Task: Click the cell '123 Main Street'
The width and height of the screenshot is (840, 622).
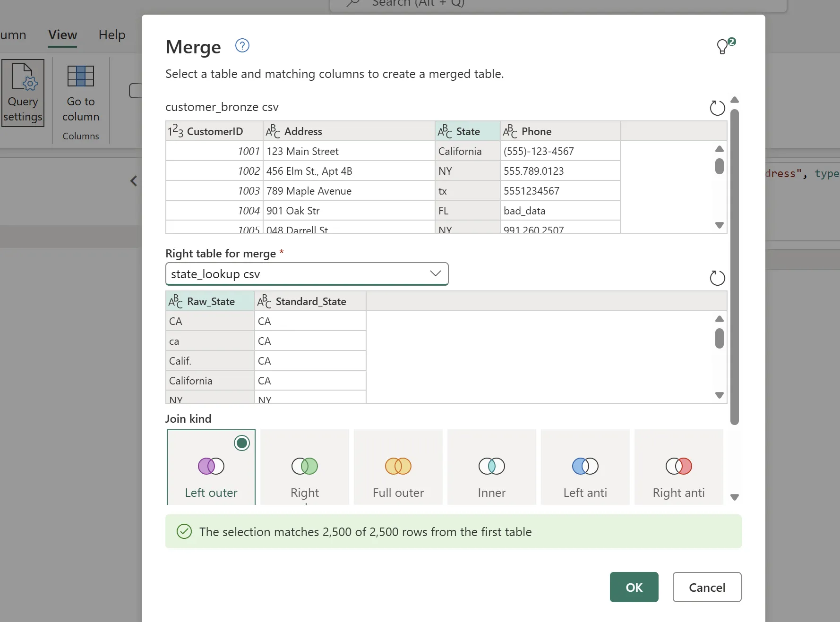Action: [x=349, y=151]
